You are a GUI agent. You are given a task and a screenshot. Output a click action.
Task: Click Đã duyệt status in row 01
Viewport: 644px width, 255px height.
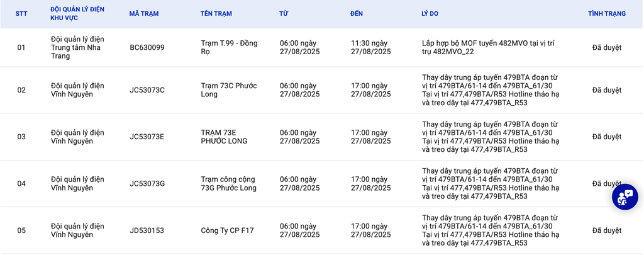click(607, 47)
